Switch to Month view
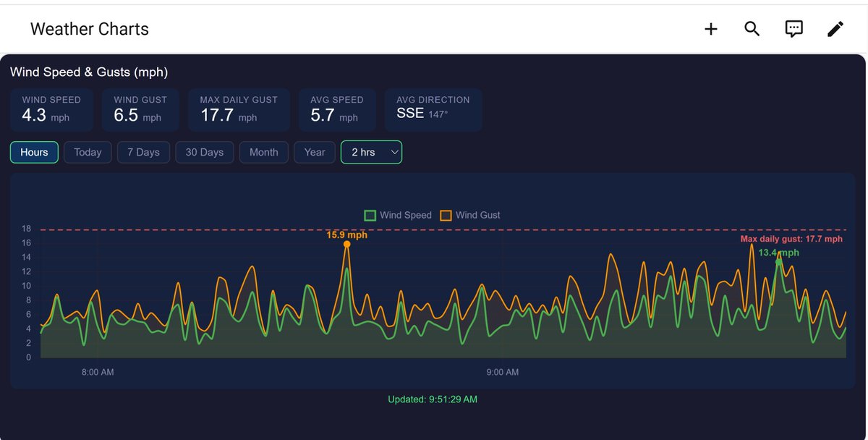Image resolution: width=868 pixels, height=440 pixels. pos(264,152)
